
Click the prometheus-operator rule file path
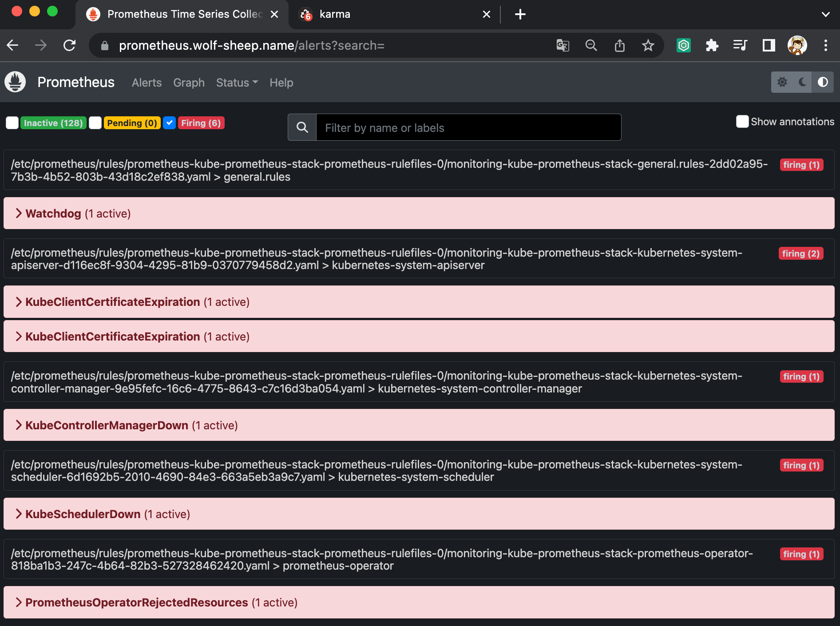382,559
